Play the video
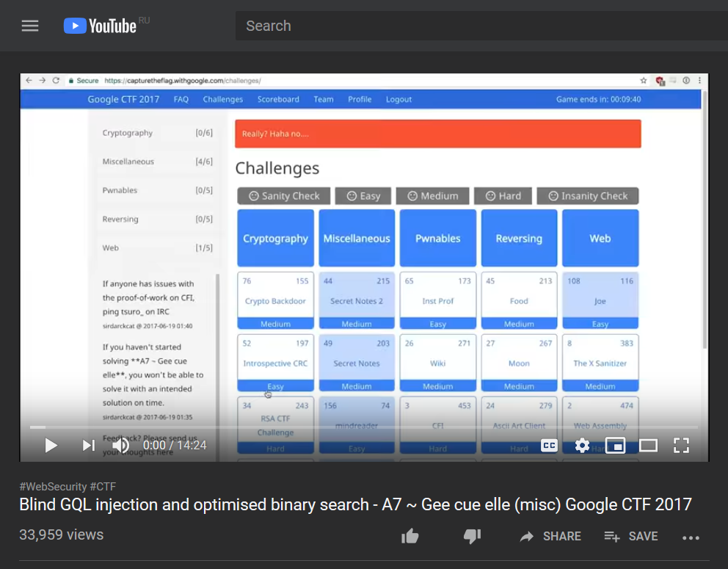The image size is (728, 569). (51, 446)
